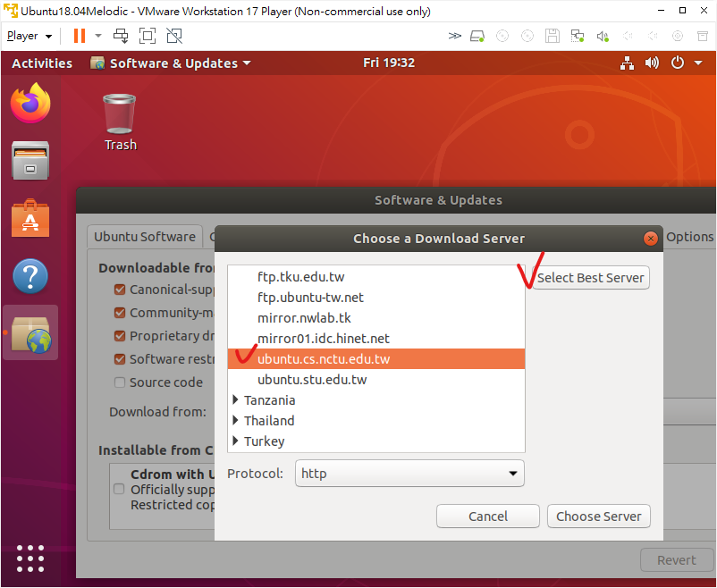The image size is (717, 588).
Task: Enable Source code checkbox
Action: [120, 382]
